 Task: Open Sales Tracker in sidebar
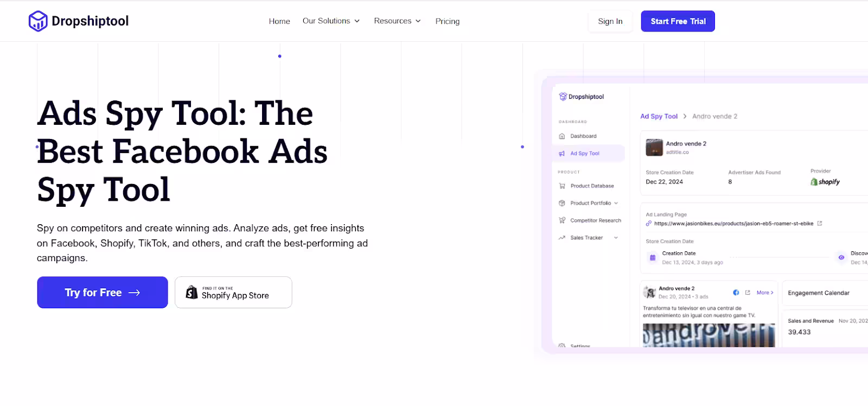point(586,238)
